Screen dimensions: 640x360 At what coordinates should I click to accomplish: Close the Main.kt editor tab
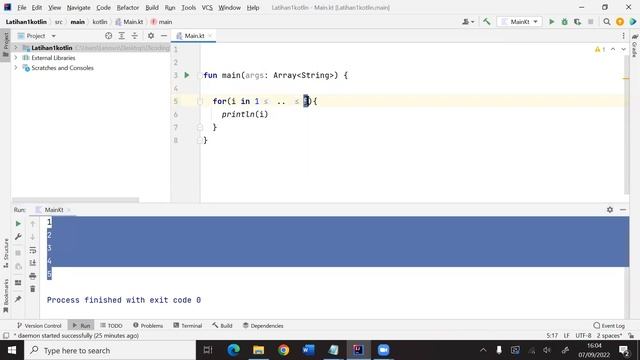(x=210, y=36)
